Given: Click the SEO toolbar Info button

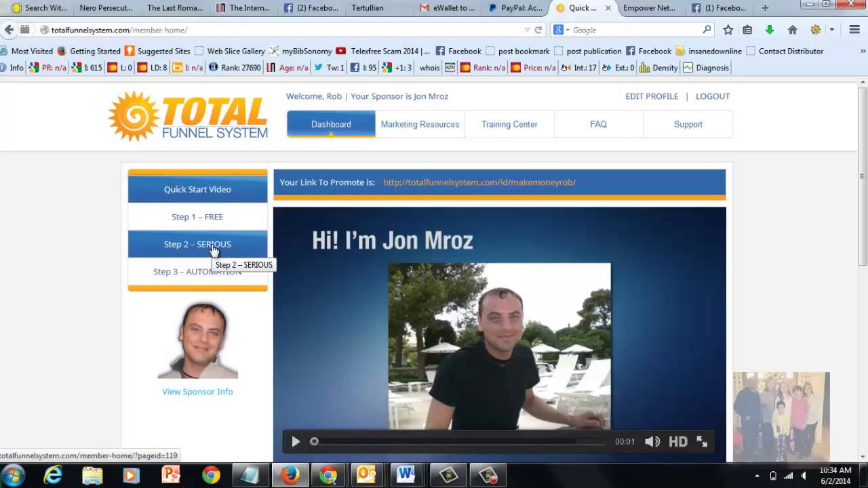Looking at the screenshot, I should 12,68.
